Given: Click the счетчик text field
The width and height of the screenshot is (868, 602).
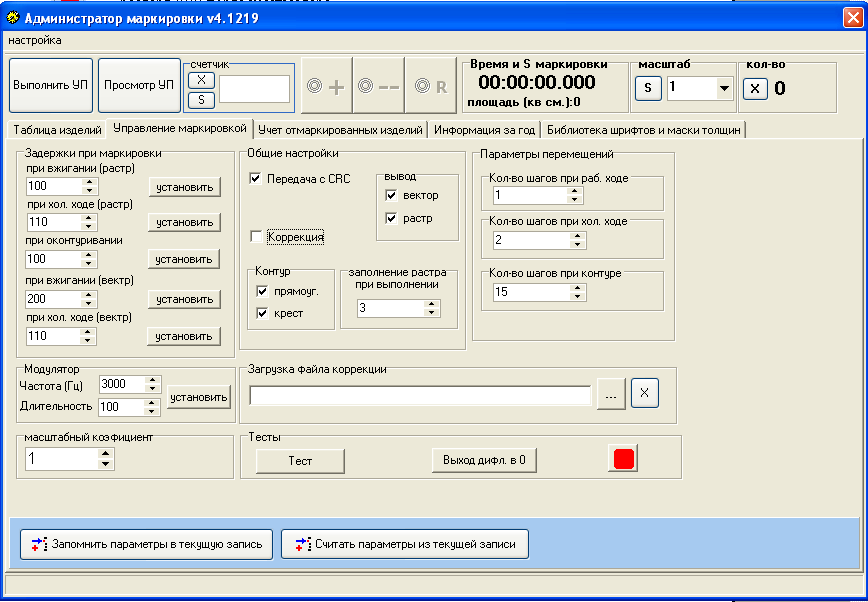Looking at the screenshot, I should (x=254, y=89).
